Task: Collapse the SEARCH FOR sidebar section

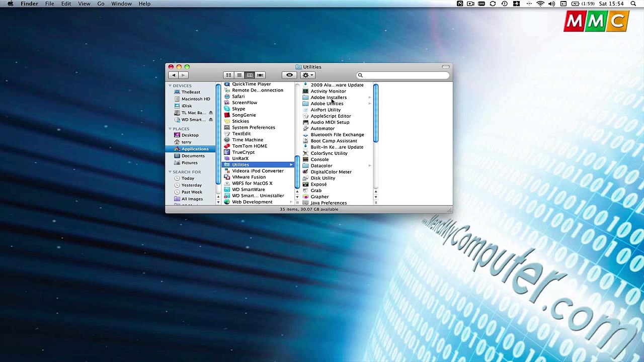Action: pos(170,172)
